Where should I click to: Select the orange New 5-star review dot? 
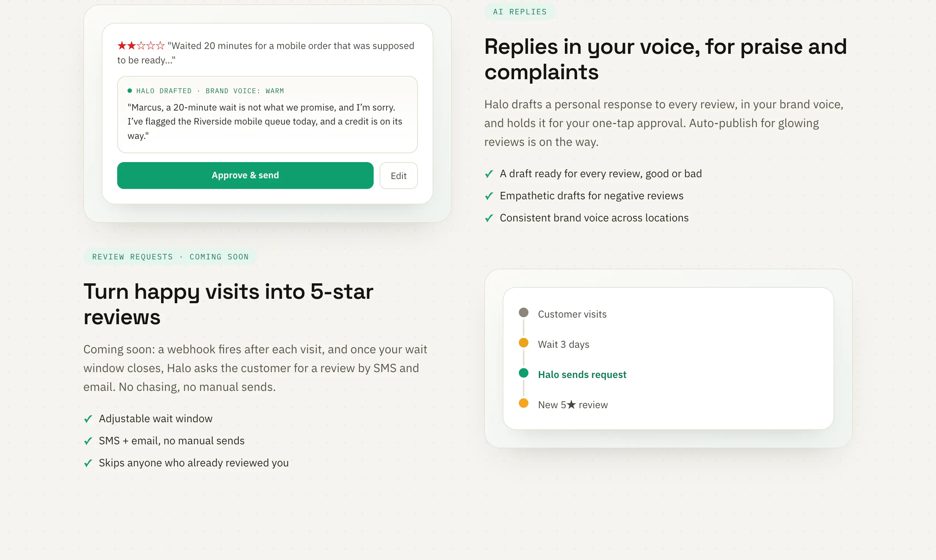tap(523, 403)
